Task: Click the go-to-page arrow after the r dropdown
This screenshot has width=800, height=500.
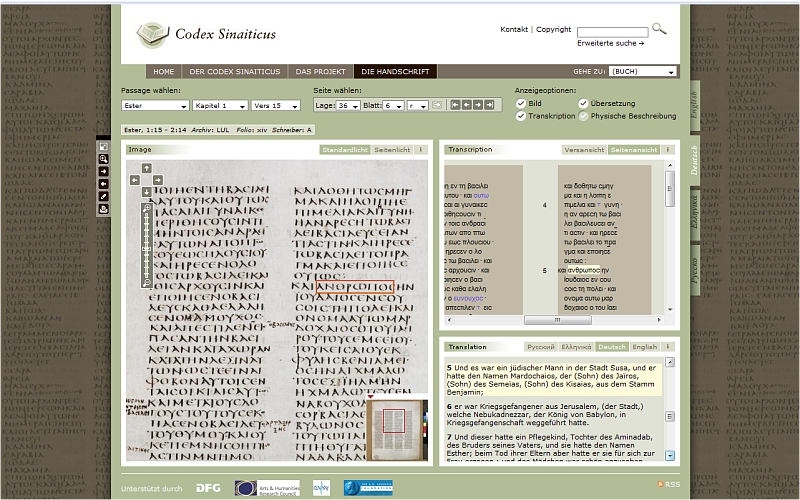Action: click(x=437, y=105)
